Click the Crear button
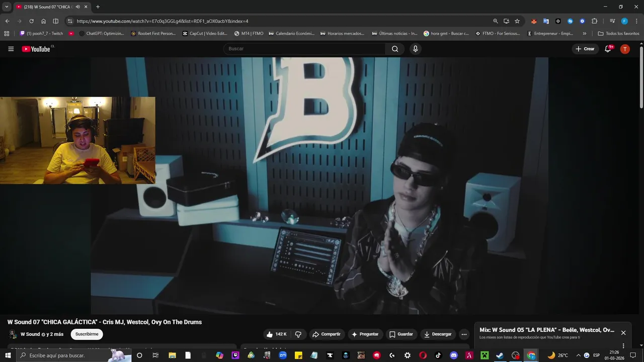 click(x=585, y=49)
